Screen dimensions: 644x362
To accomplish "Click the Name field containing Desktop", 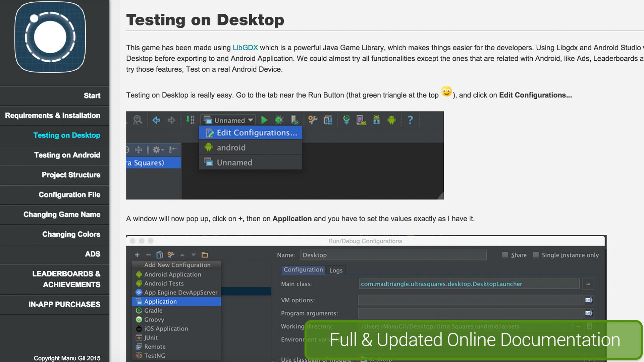I will pyautogui.click(x=393, y=255).
